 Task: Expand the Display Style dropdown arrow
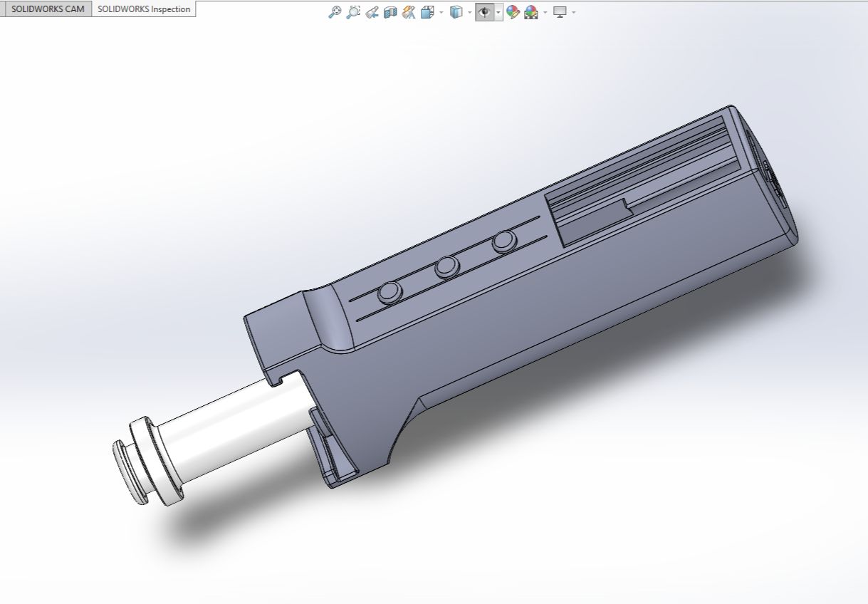point(469,12)
